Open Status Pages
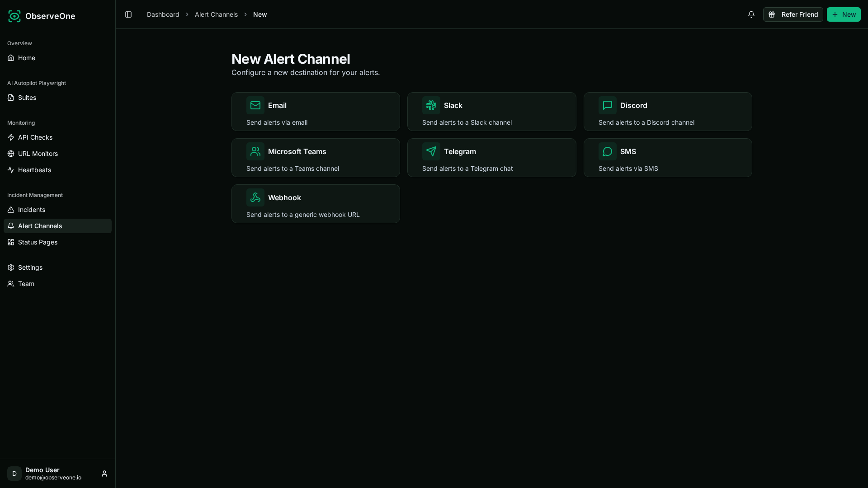Screen dimensions: 868x488 57,242
